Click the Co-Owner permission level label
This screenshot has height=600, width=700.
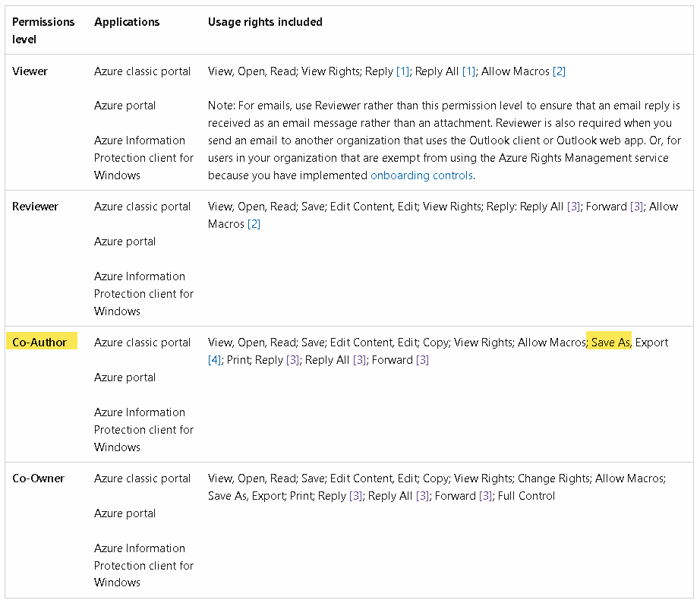point(38,478)
